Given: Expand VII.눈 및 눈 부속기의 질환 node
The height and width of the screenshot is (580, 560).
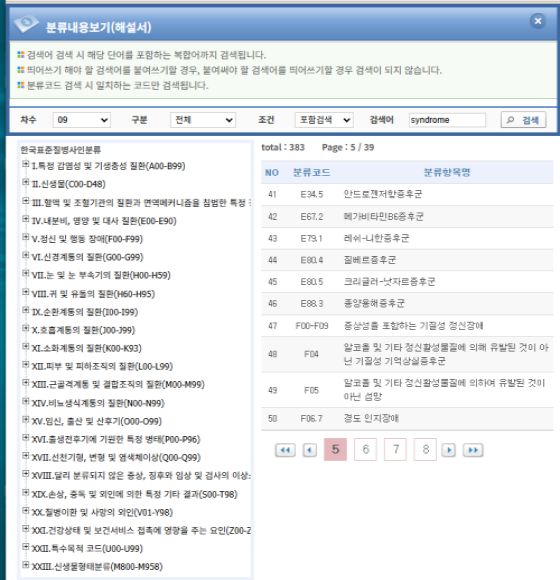Looking at the screenshot, I should tap(25, 273).
